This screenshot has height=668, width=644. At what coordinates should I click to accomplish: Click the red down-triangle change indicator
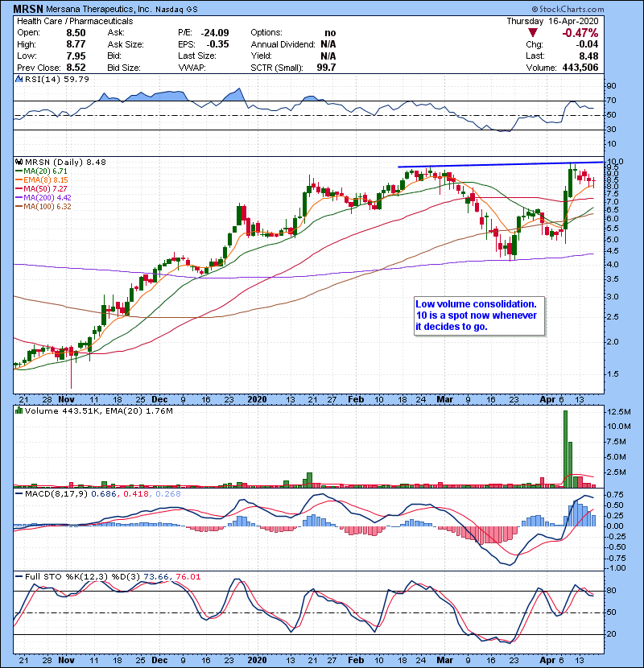pos(532,33)
